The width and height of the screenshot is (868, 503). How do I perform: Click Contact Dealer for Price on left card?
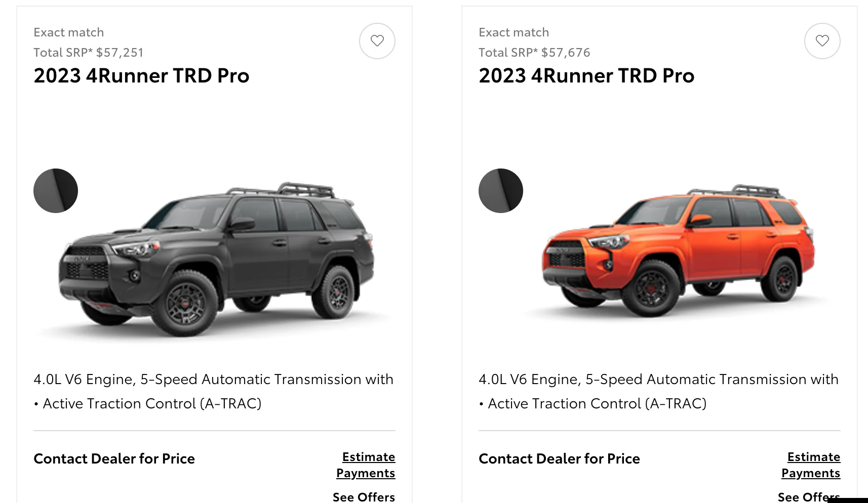[114, 458]
